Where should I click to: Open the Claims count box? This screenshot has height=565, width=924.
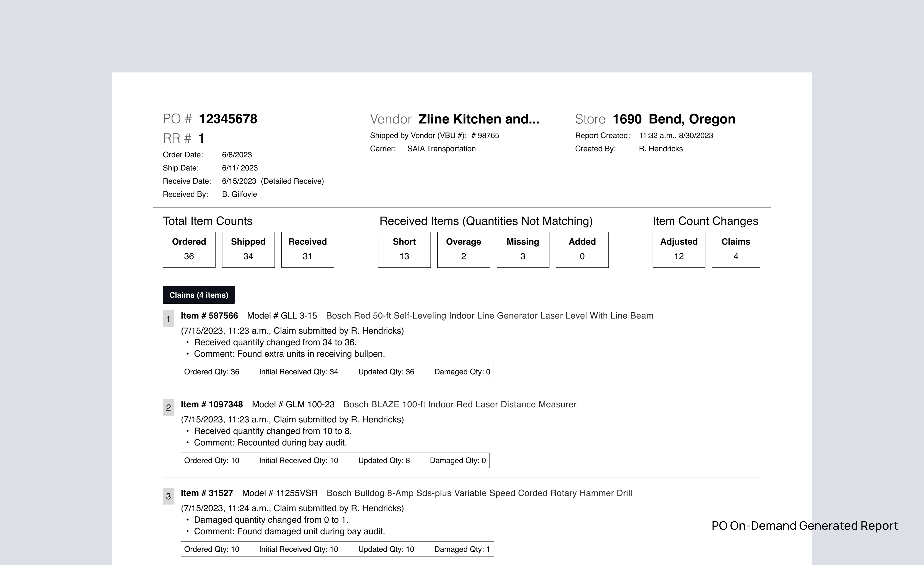tap(735, 250)
